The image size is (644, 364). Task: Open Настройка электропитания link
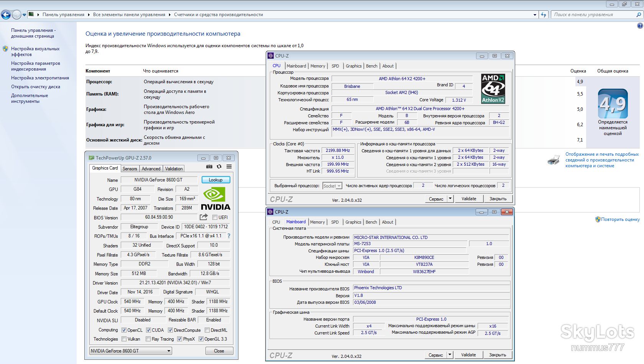pyautogui.click(x=40, y=78)
